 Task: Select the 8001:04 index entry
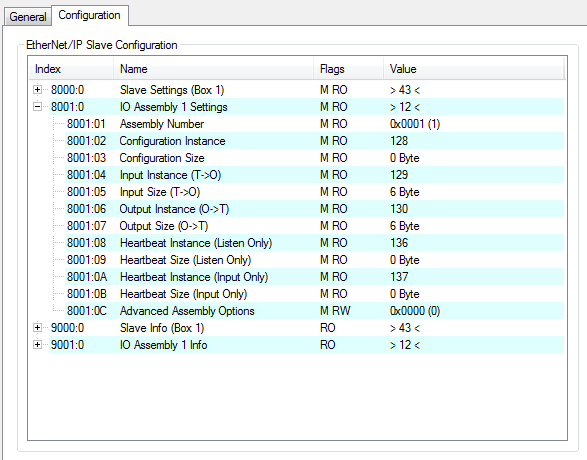pyautogui.click(x=86, y=175)
